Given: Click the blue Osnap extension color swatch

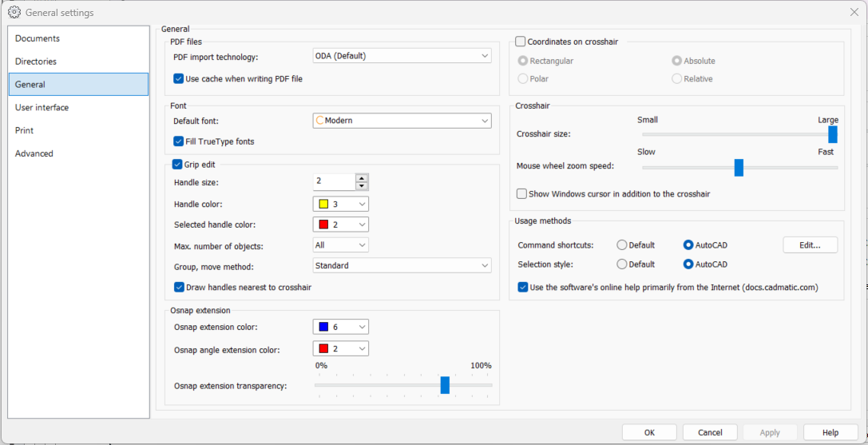Looking at the screenshot, I should point(323,327).
